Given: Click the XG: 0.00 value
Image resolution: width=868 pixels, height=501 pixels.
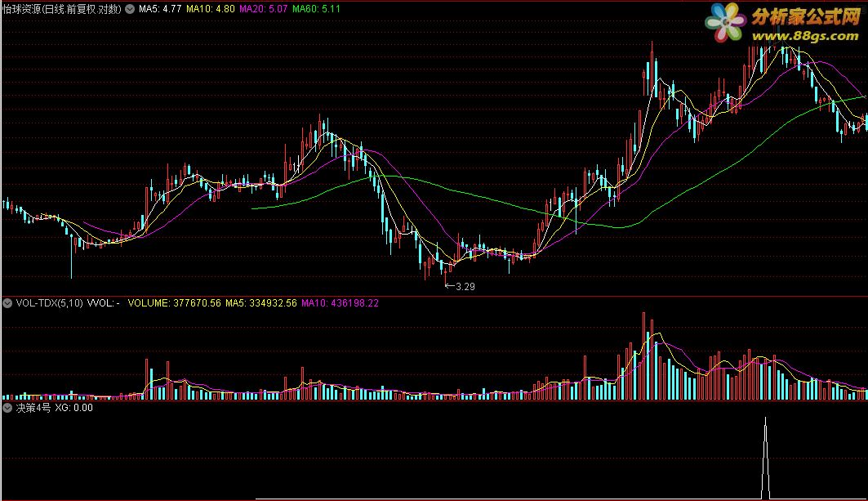Looking at the screenshot, I should click(74, 408).
